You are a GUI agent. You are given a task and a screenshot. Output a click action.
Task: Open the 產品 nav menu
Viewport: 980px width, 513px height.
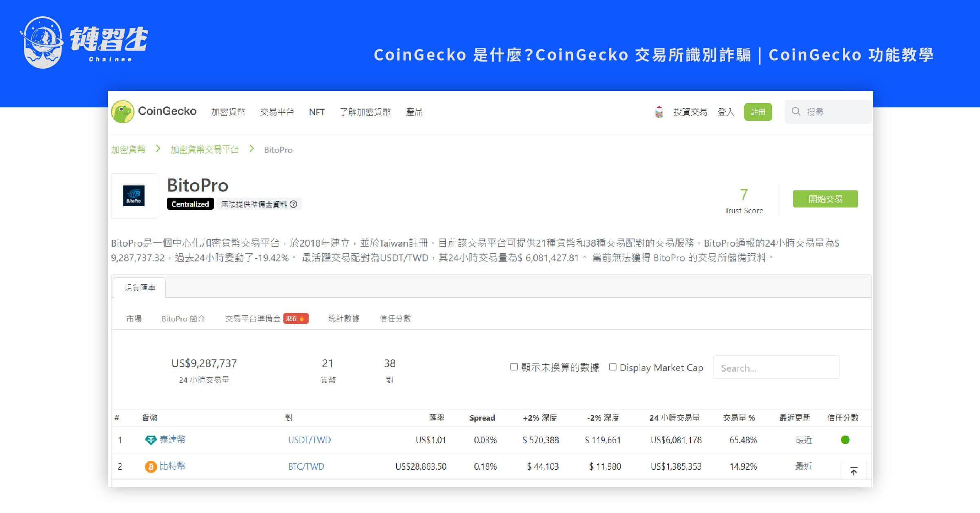tap(414, 112)
